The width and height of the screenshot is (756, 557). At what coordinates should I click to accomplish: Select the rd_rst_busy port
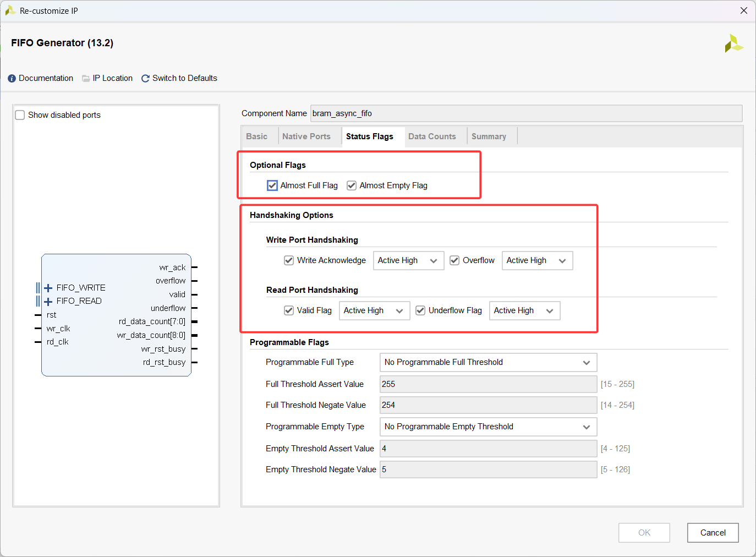coord(164,362)
